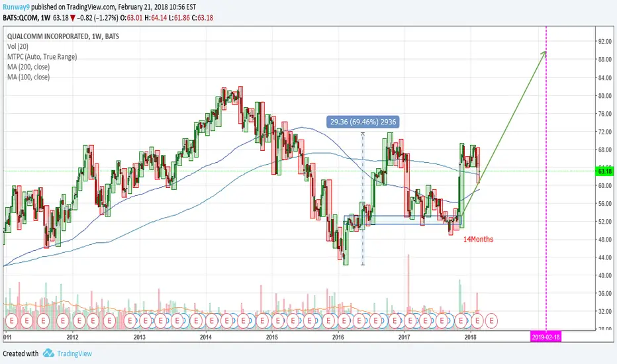Select the BATS:QCOM, 1W ticker text

pyautogui.click(x=26, y=18)
